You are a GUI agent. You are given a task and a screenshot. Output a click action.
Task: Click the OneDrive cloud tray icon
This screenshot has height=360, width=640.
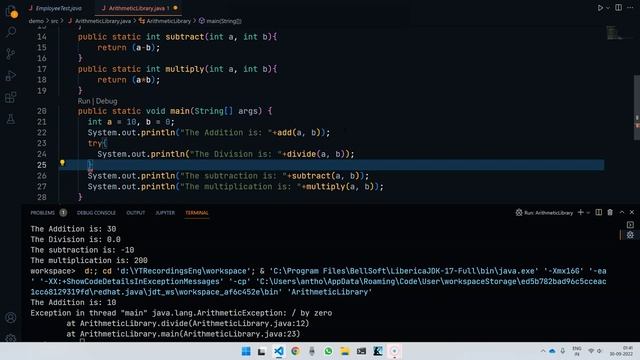(x=552, y=351)
